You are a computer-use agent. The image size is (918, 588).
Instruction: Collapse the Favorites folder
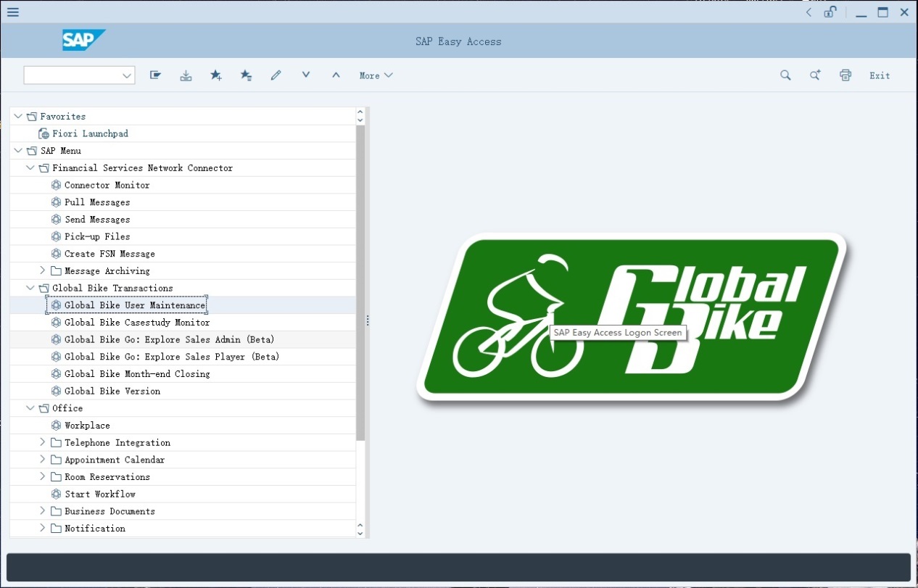click(18, 116)
